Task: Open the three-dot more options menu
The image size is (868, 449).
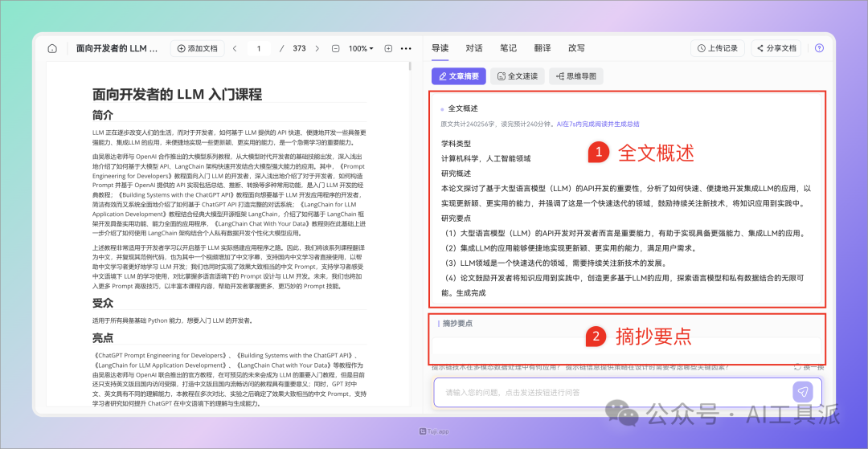Action: click(x=406, y=48)
